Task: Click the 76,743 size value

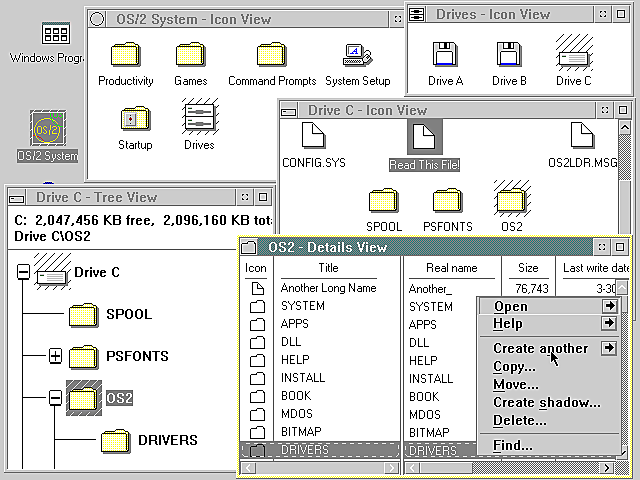Action: pyautogui.click(x=531, y=289)
